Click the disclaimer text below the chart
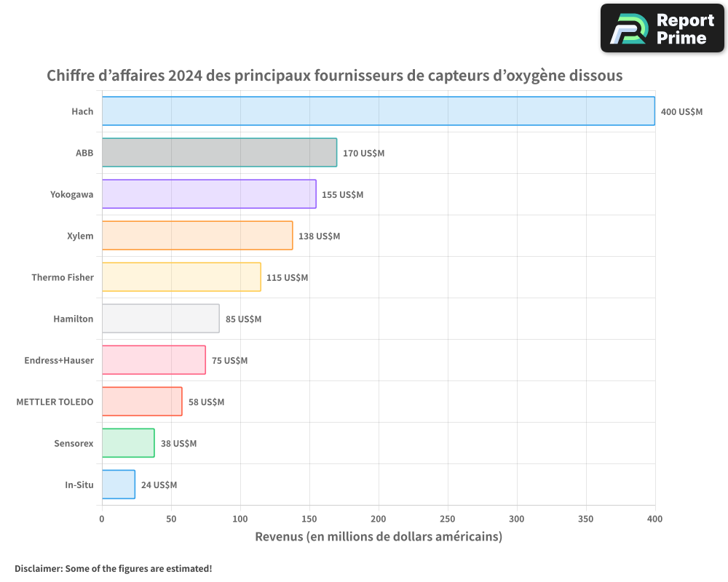 click(x=114, y=568)
